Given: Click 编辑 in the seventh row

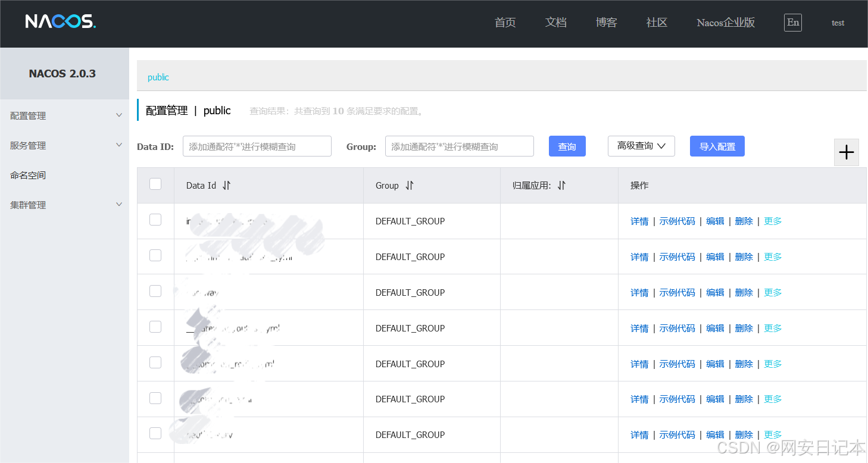Looking at the screenshot, I should [715, 435].
